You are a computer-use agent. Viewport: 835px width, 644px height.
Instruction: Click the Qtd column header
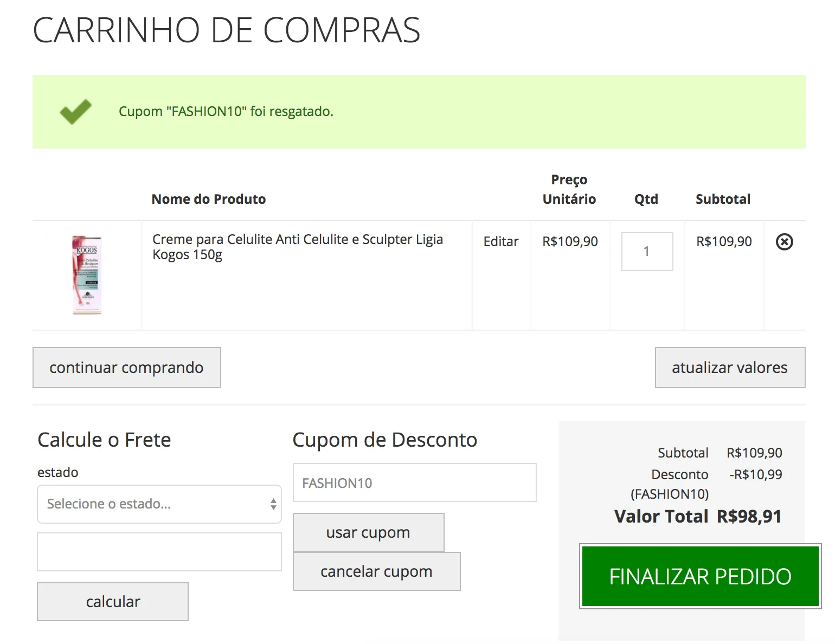pyautogui.click(x=646, y=199)
